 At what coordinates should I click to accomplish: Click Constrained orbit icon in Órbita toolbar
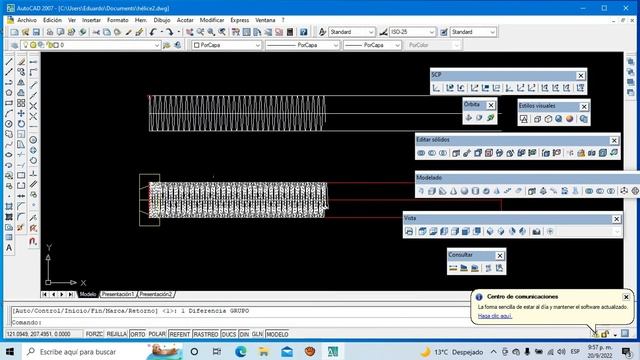tap(469, 118)
